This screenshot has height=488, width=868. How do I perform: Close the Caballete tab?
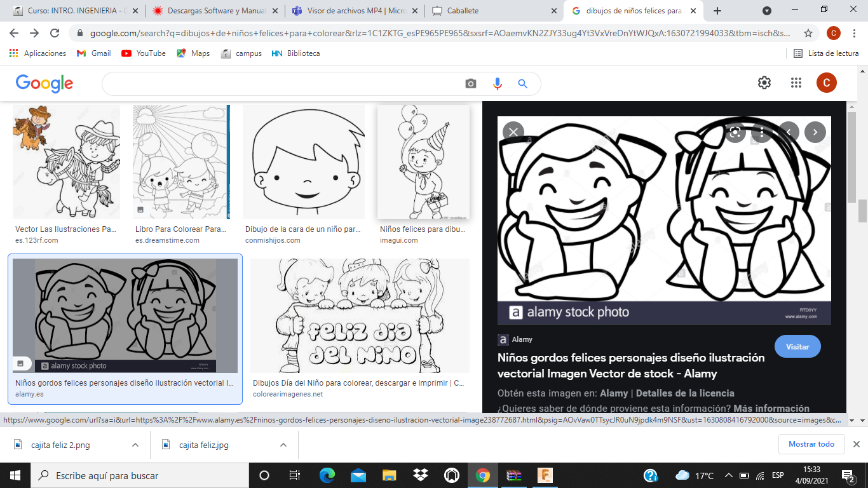(x=553, y=11)
